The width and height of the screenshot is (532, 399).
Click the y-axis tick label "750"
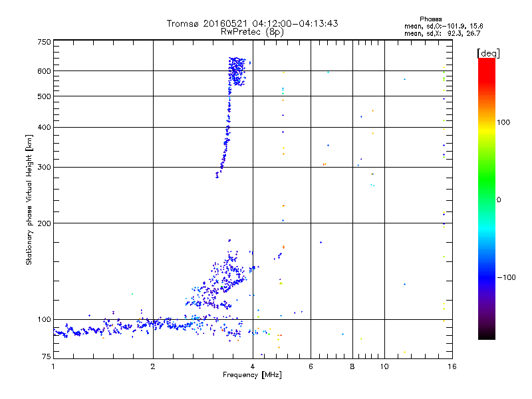point(44,42)
